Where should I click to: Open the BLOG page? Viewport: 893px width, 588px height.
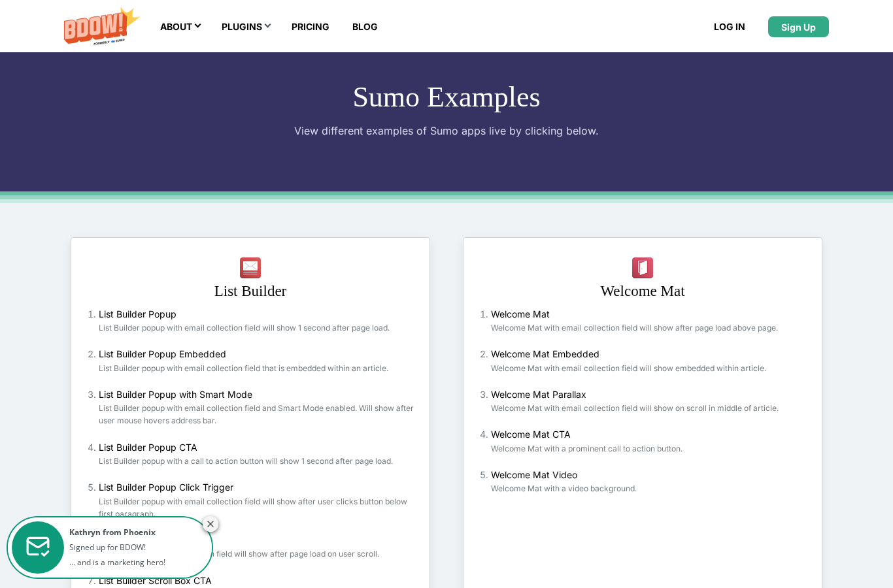[x=365, y=27]
